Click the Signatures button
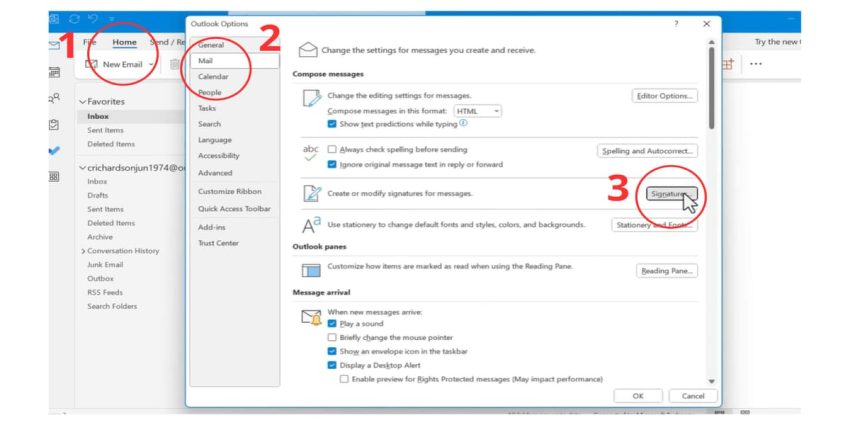The image size is (850, 425). tap(672, 194)
